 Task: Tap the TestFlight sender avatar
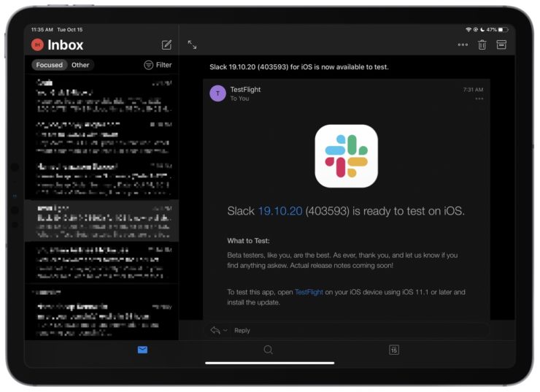217,93
